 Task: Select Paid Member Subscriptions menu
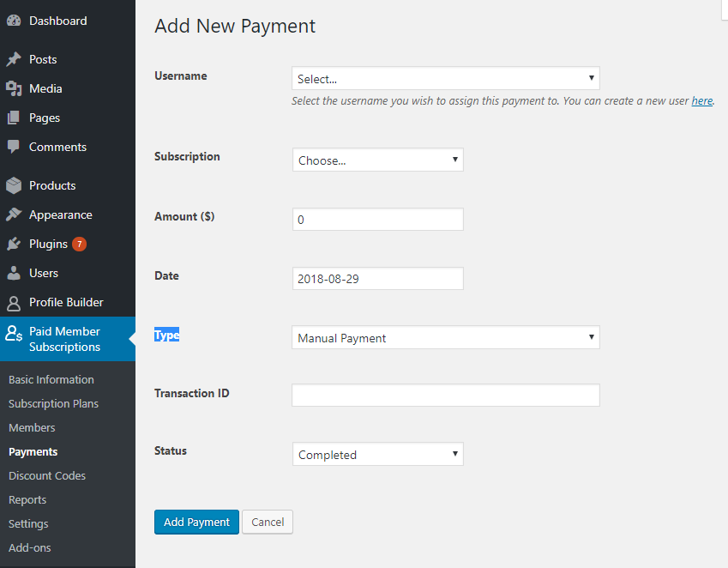click(68, 339)
